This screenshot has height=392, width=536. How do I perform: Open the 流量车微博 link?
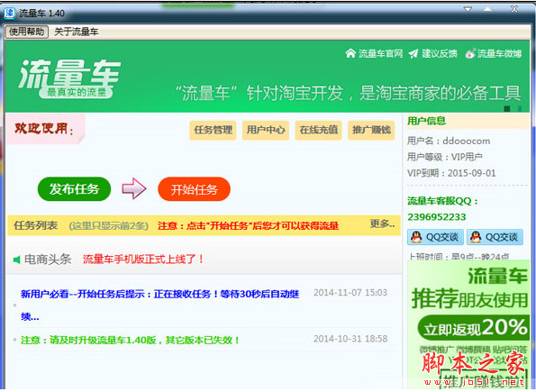click(499, 54)
